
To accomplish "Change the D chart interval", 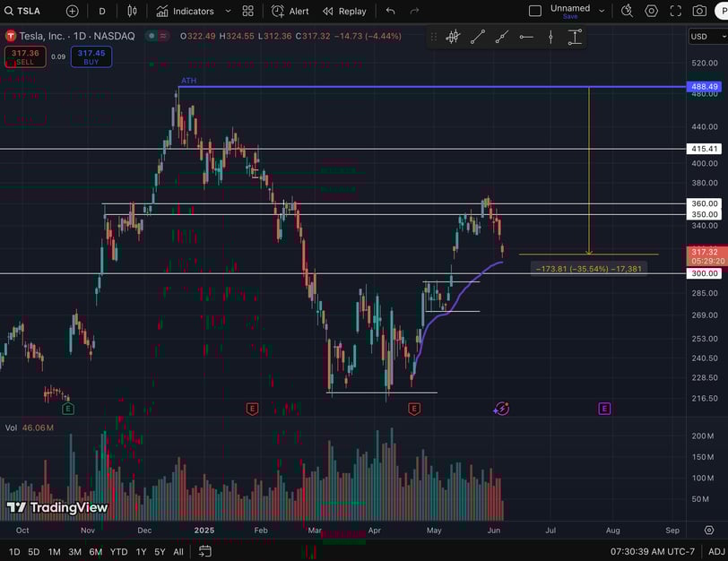I will [102, 11].
